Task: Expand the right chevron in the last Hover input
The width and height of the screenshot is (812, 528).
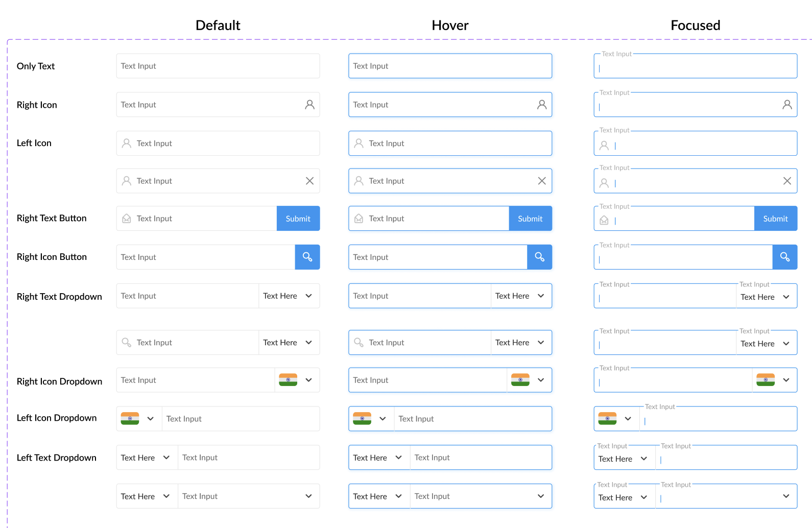Action: [x=541, y=496]
